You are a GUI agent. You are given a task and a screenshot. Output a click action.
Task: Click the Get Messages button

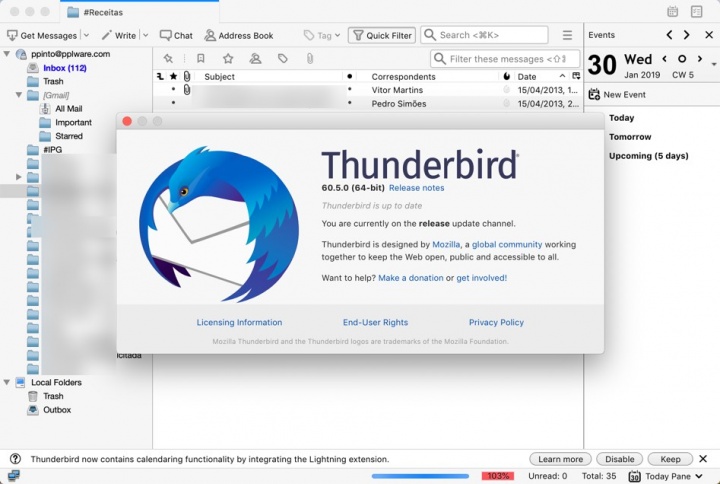[42, 35]
